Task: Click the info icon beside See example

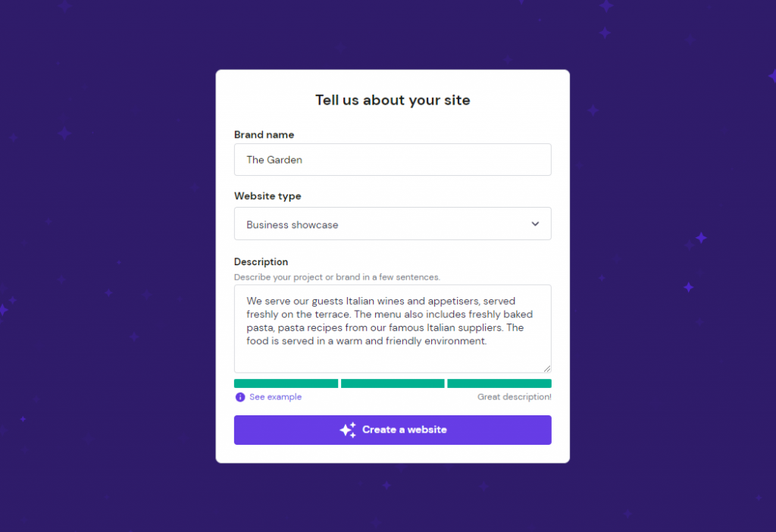Action: click(239, 397)
